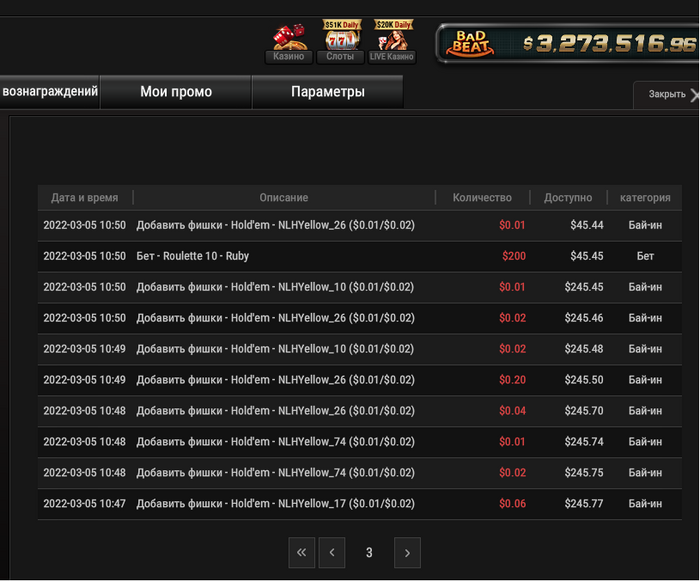Click the $245.77 balance value
700x582 pixels.
pos(584,504)
